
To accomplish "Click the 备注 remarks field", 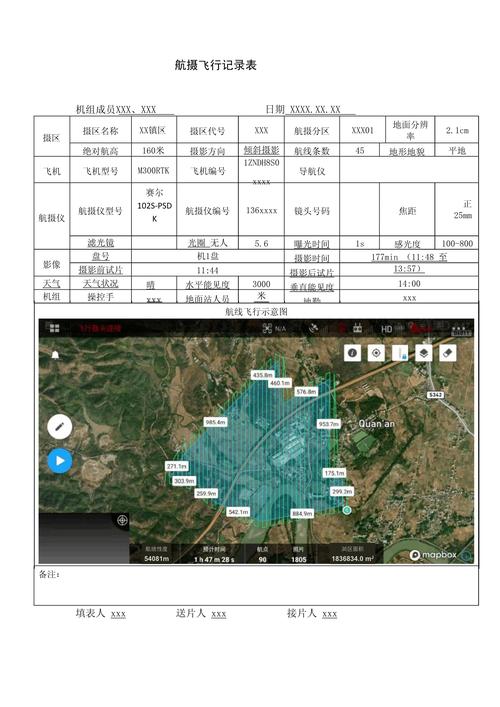I will [x=256, y=586].
